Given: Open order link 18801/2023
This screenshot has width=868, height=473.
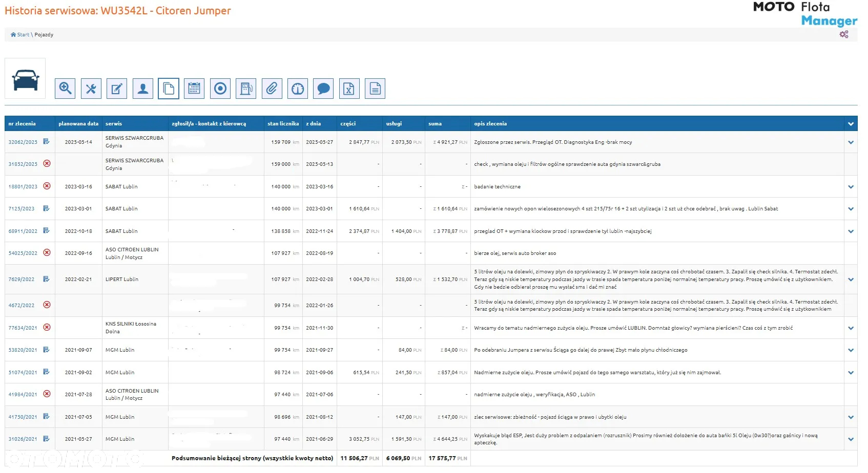Looking at the screenshot, I should click(x=23, y=187).
